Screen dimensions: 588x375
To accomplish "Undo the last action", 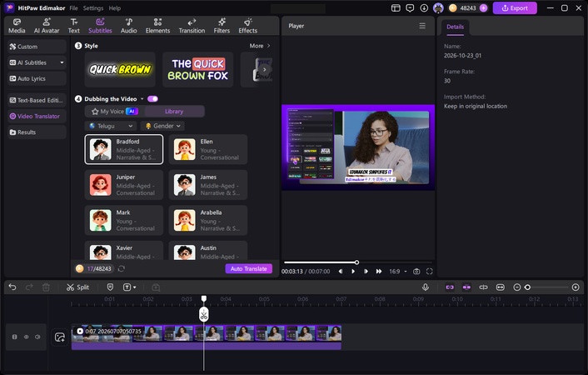I will point(12,287).
